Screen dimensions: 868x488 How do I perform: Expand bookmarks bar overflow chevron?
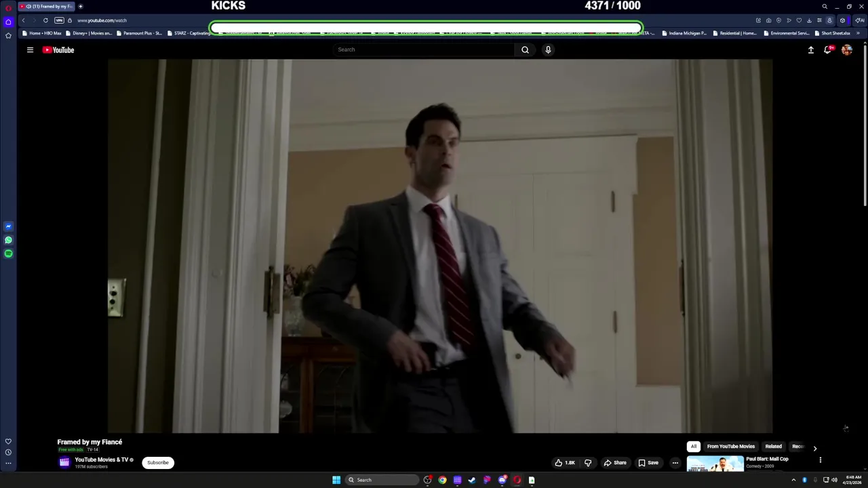[859, 33]
